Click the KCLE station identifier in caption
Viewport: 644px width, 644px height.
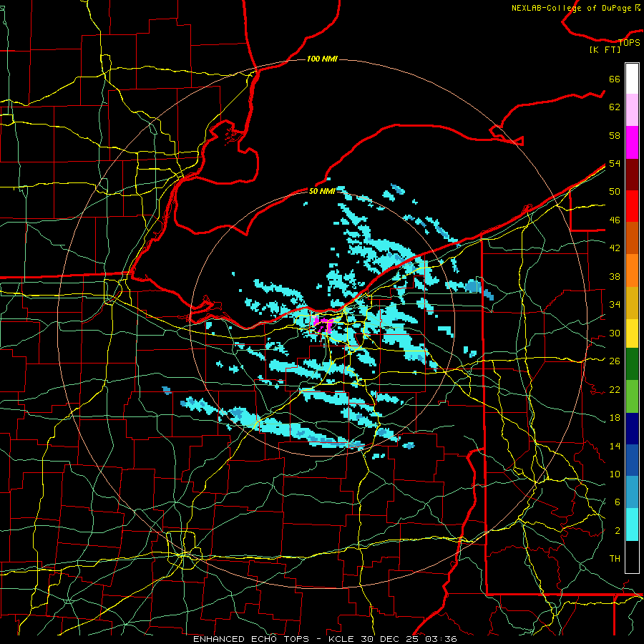(342, 639)
